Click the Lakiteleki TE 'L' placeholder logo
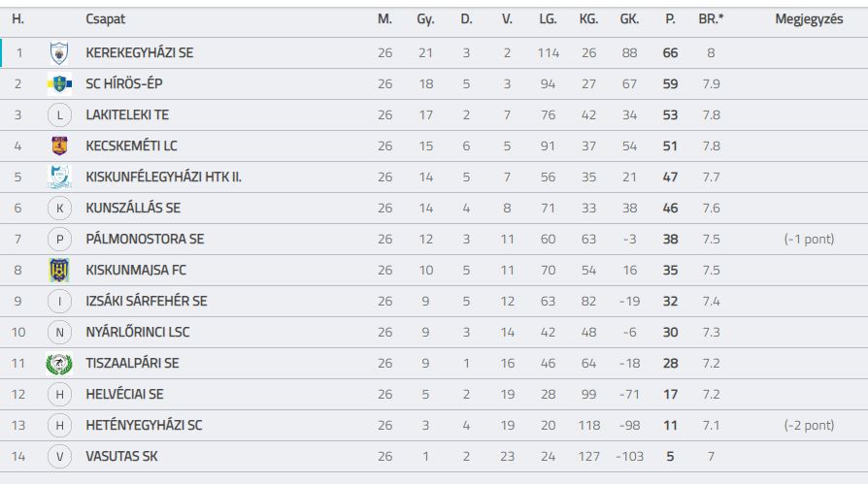This screenshot has height=484, width=868. [x=59, y=115]
